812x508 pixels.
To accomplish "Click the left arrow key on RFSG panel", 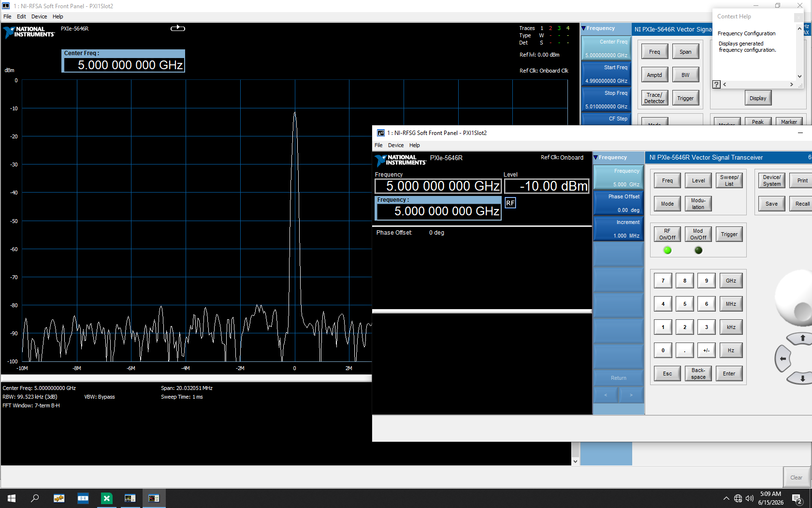I will [783, 359].
